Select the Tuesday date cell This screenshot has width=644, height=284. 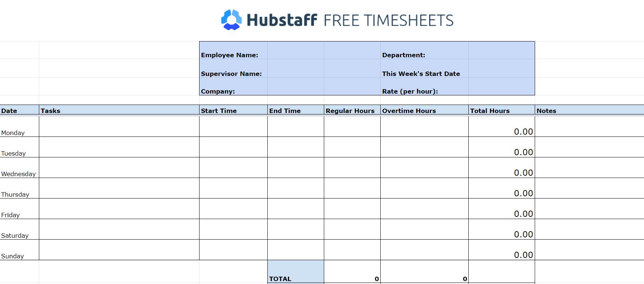pyautogui.click(x=19, y=147)
